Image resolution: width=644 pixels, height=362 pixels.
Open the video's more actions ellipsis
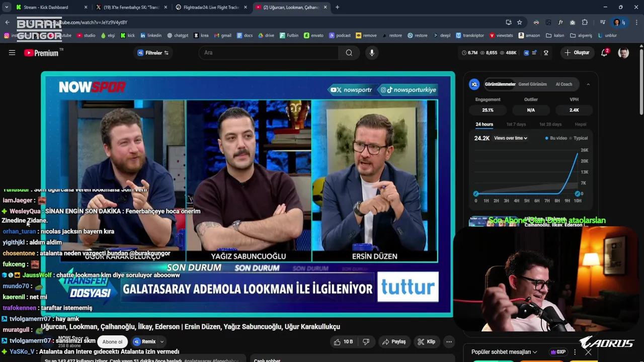click(x=449, y=342)
